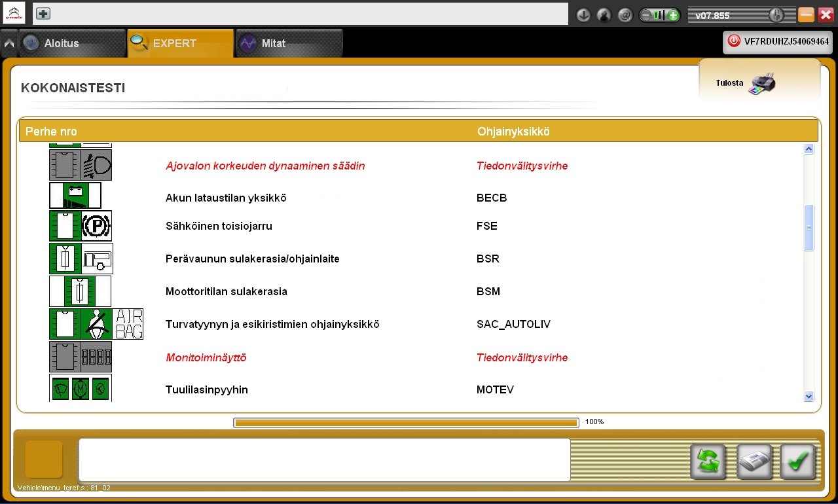Click the 100% progress bar
The height and width of the screenshot is (504, 838).
(406, 422)
